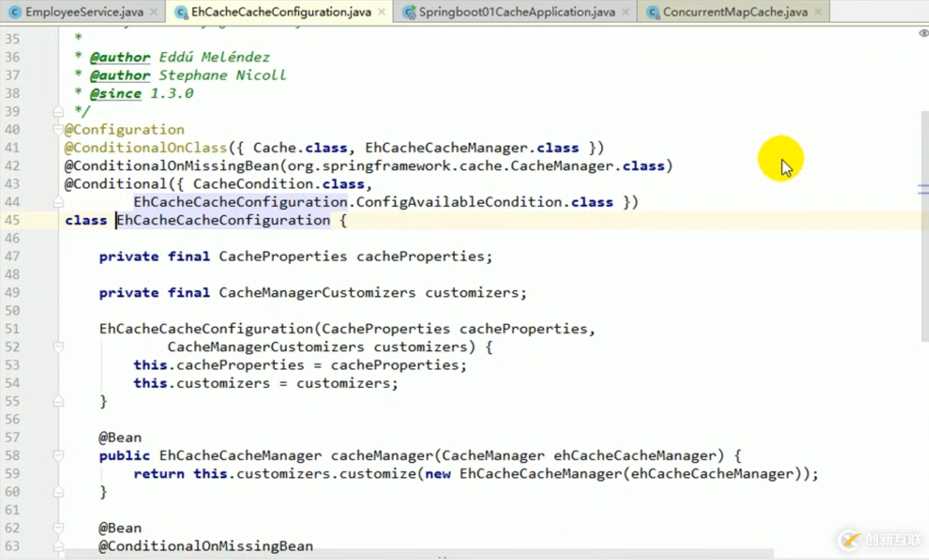The width and height of the screenshot is (929, 560).
Task: Click the EmployeeService.java class file icon
Action: tap(14, 12)
